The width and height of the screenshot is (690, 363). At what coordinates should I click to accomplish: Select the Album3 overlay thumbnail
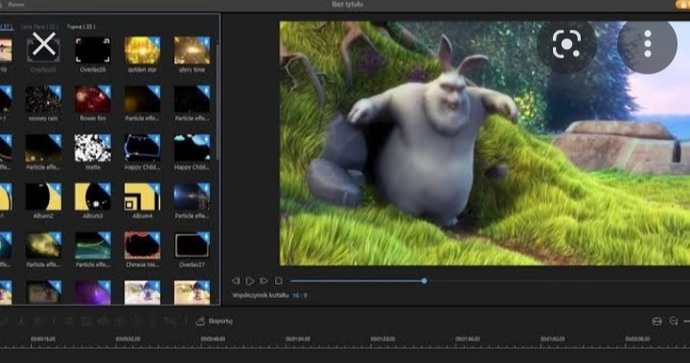93,197
